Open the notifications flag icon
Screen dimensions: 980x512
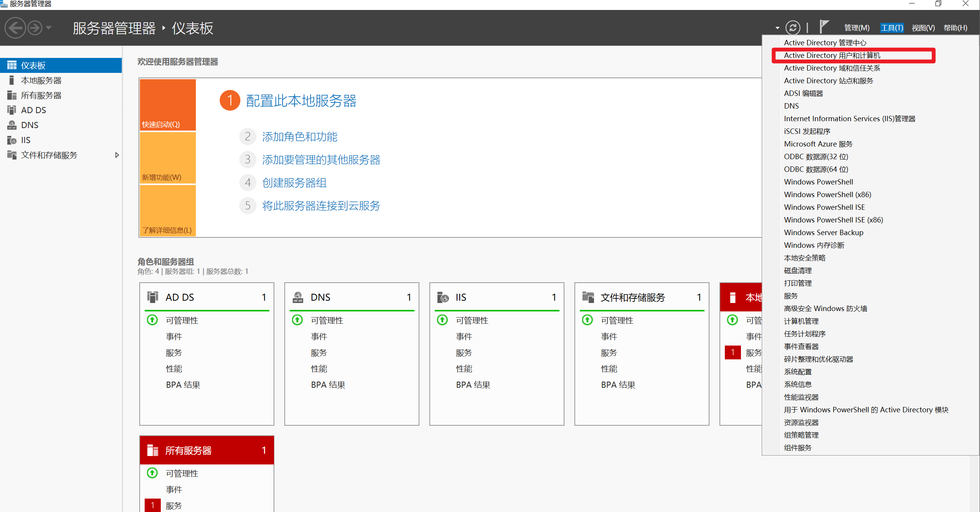click(824, 27)
